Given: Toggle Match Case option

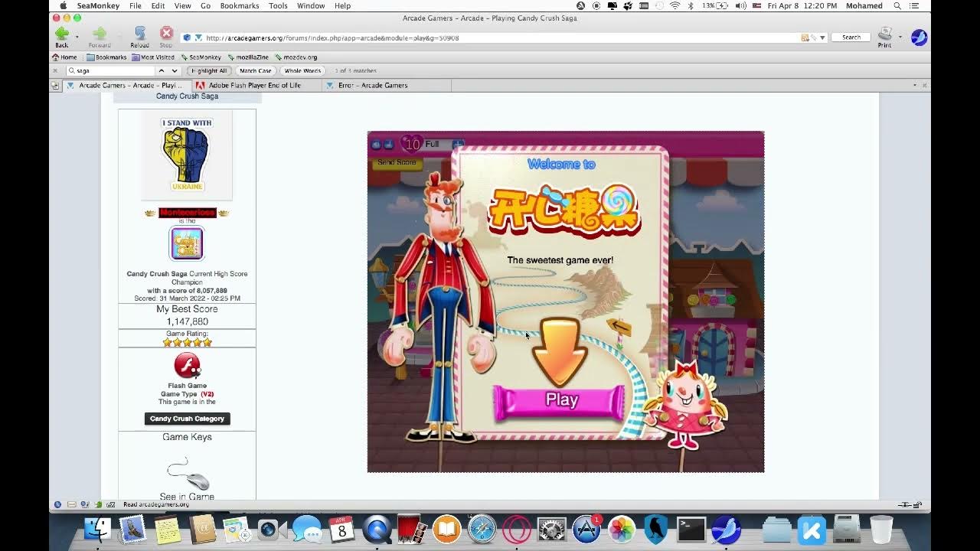Looking at the screenshot, I should point(255,70).
